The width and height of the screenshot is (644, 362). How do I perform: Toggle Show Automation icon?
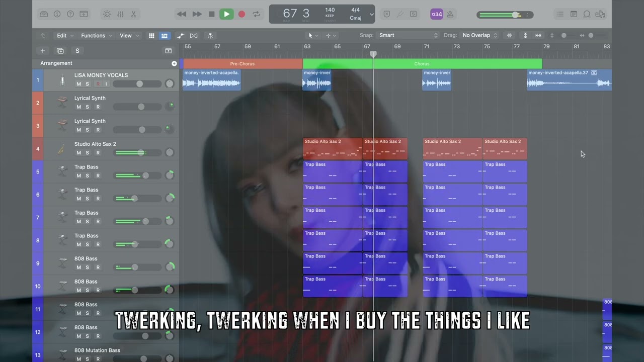(181, 36)
